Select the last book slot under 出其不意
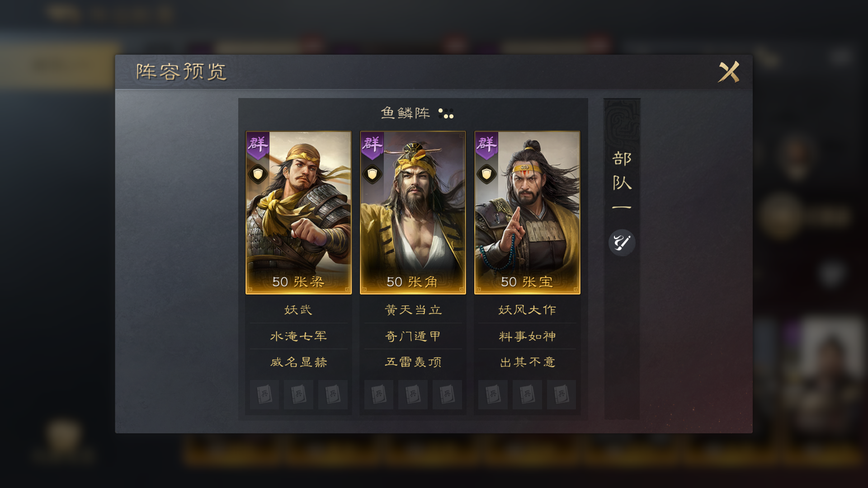 click(x=561, y=394)
